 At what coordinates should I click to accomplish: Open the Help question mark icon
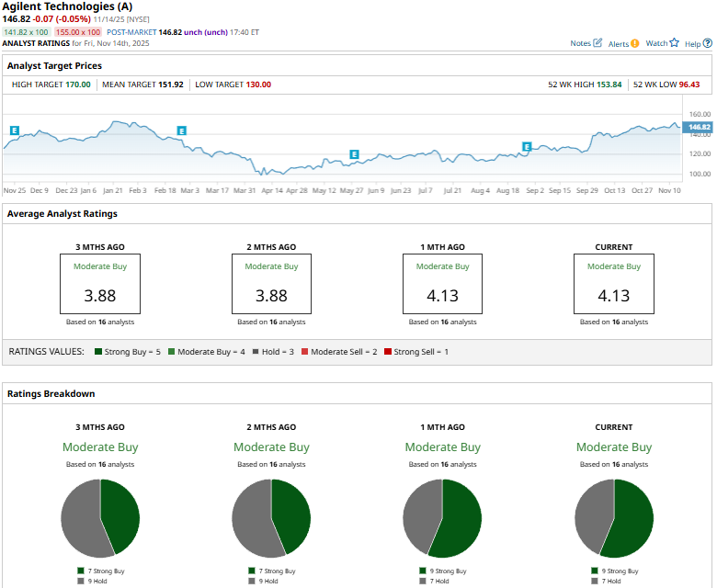706,42
